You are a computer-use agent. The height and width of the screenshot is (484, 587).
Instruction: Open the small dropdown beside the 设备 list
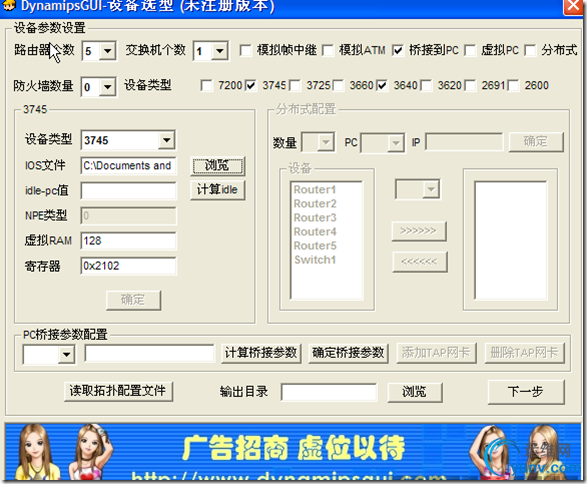coord(431,189)
